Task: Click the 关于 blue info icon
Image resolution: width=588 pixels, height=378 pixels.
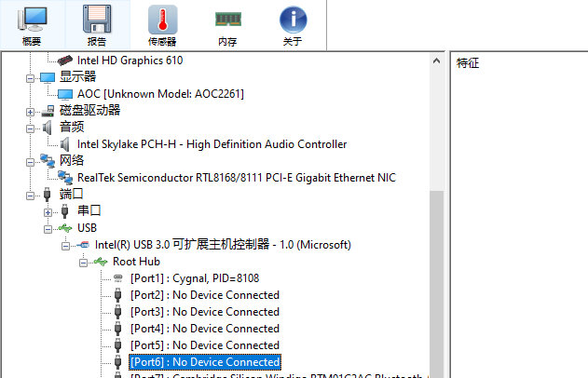Action: pyautogui.click(x=293, y=25)
